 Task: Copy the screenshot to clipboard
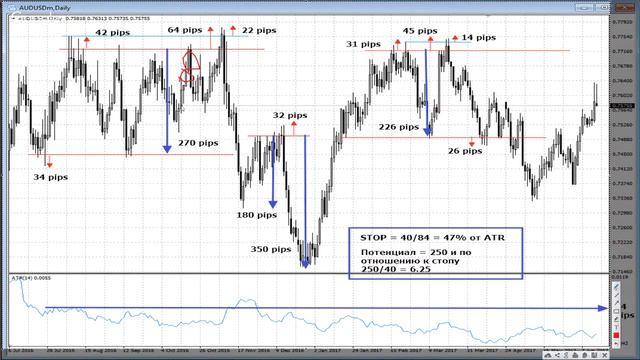(x=585, y=355)
